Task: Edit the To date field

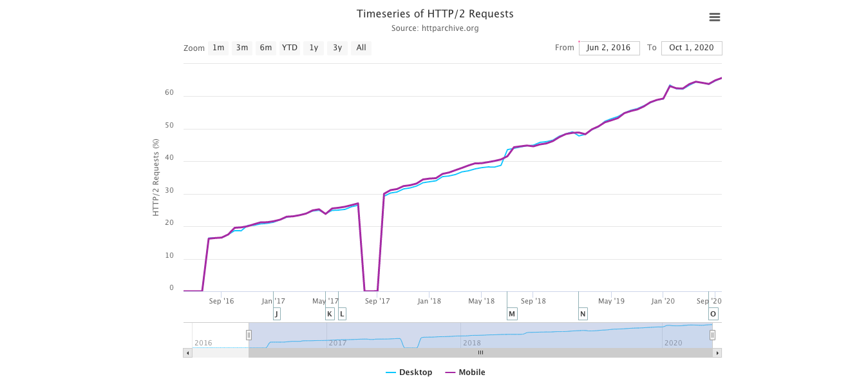Action: click(692, 48)
